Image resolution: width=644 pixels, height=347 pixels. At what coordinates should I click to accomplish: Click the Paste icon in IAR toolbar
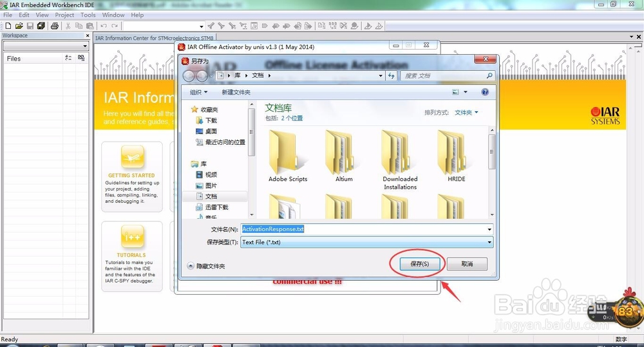90,26
